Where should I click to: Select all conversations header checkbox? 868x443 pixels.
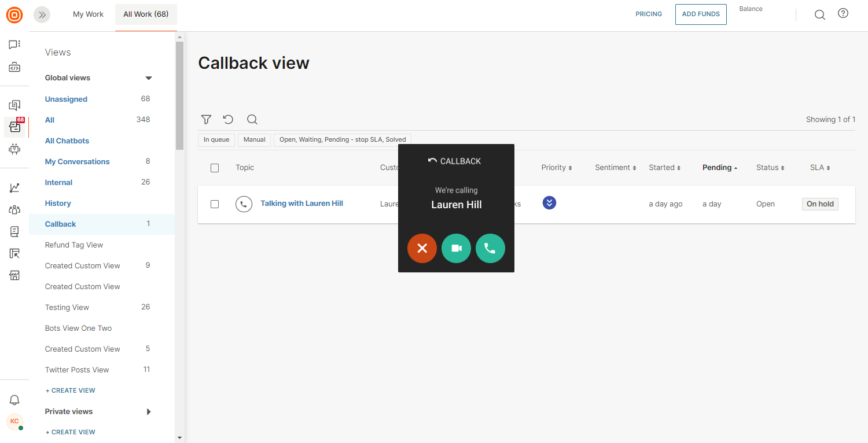click(x=215, y=168)
